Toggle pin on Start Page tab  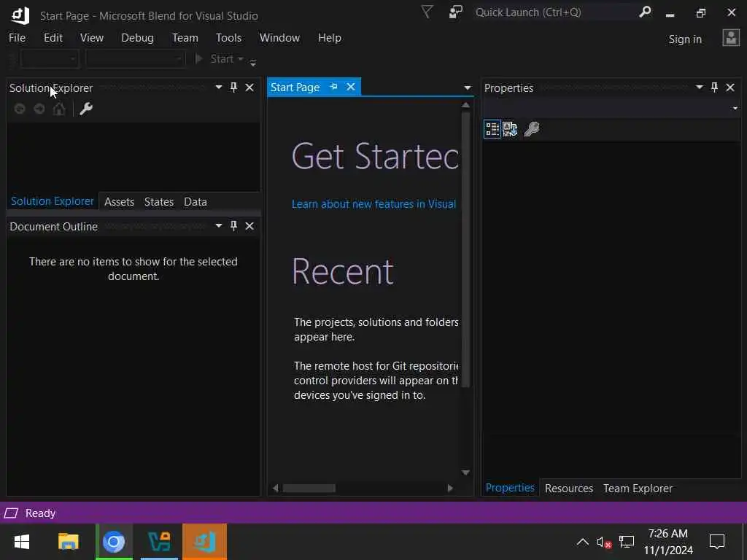[x=333, y=87]
